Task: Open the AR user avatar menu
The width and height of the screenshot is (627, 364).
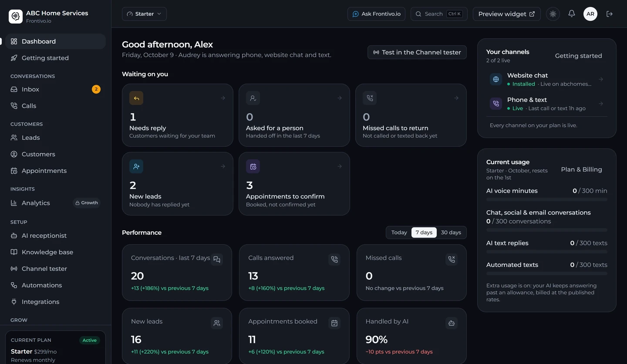Action: coord(590,14)
